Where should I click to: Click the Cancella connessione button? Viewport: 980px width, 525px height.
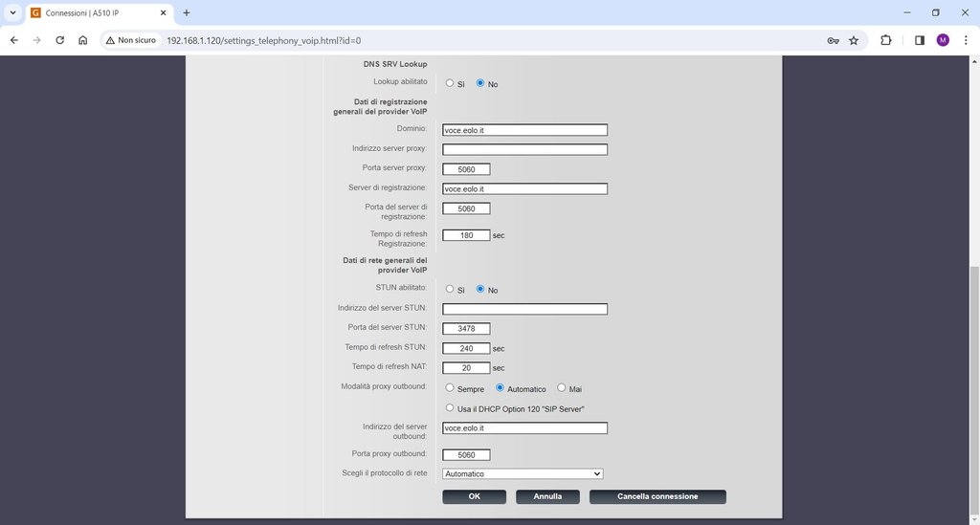[657, 497]
